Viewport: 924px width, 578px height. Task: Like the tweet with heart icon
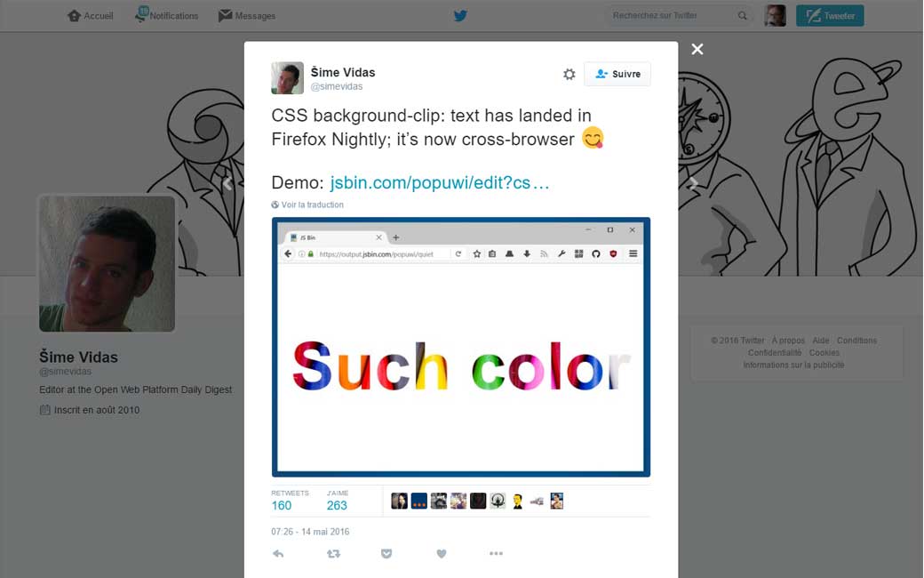(442, 553)
